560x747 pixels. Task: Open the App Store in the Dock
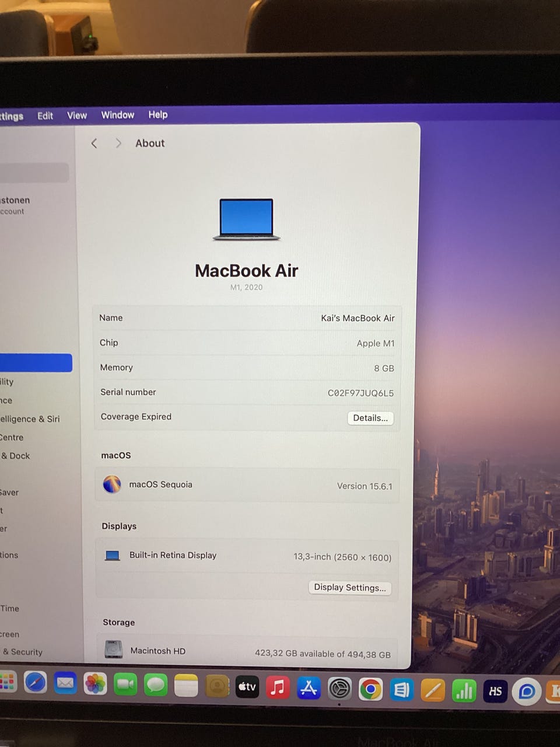(309, 688)
